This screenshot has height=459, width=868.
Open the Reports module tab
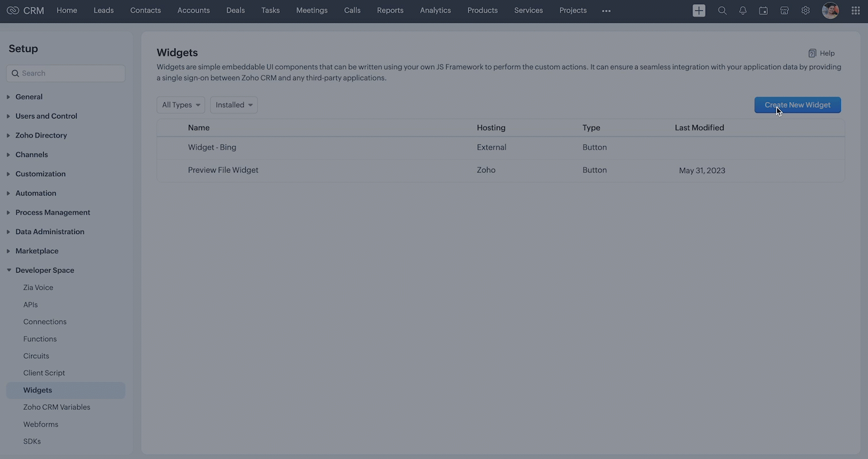coord(390,10)
